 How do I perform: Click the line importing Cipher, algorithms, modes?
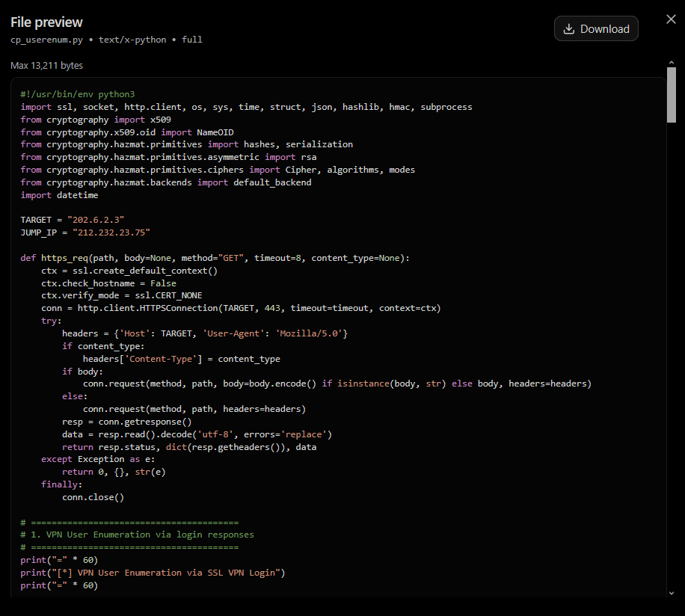tap(218, 170)
